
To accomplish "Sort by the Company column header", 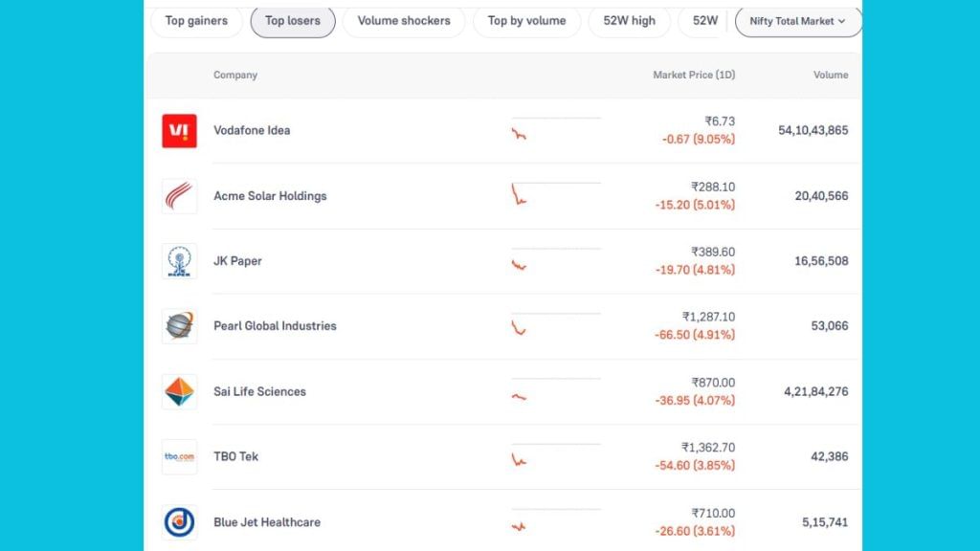I will click(x=235, y=75).
